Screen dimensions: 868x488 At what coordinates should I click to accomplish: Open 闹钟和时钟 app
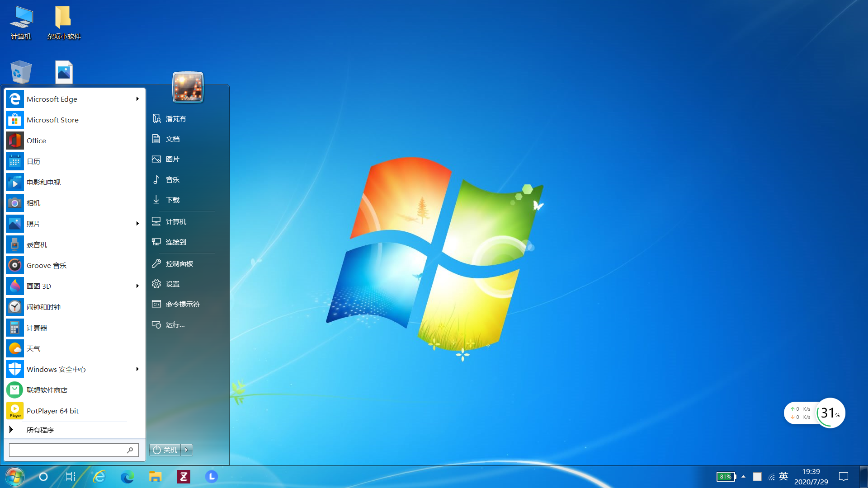[x=75, y=307]
